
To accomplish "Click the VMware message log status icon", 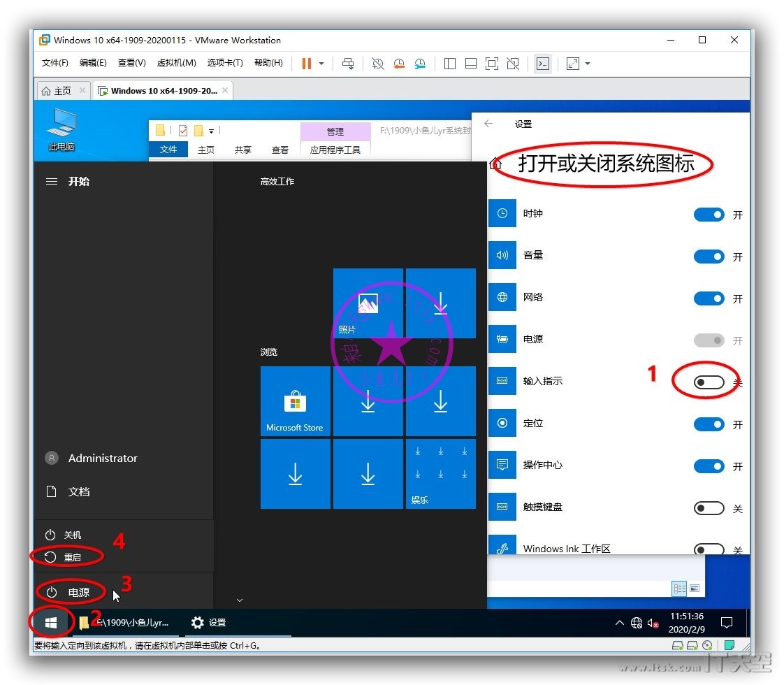I will tap(730, 645).
